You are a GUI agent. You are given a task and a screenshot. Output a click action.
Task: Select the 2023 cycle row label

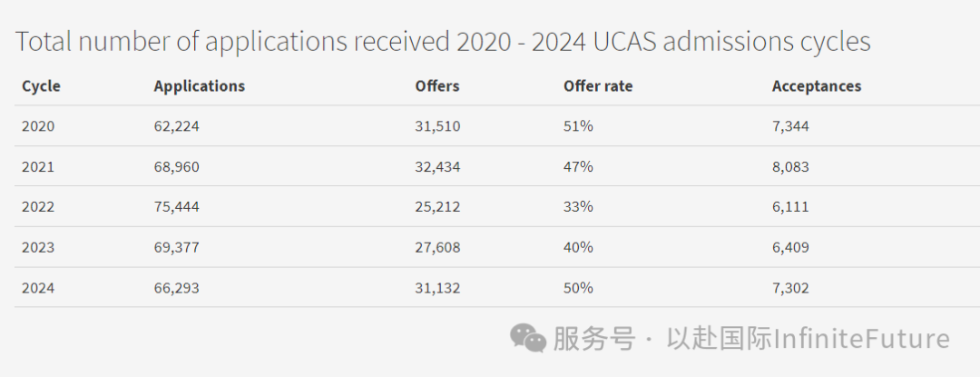click(x=38, y=247)
